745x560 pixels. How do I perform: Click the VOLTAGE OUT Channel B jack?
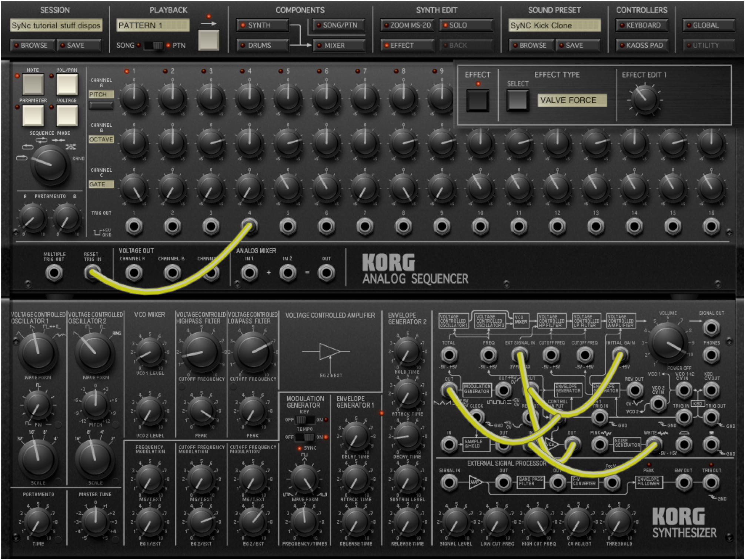click(173, 273)
